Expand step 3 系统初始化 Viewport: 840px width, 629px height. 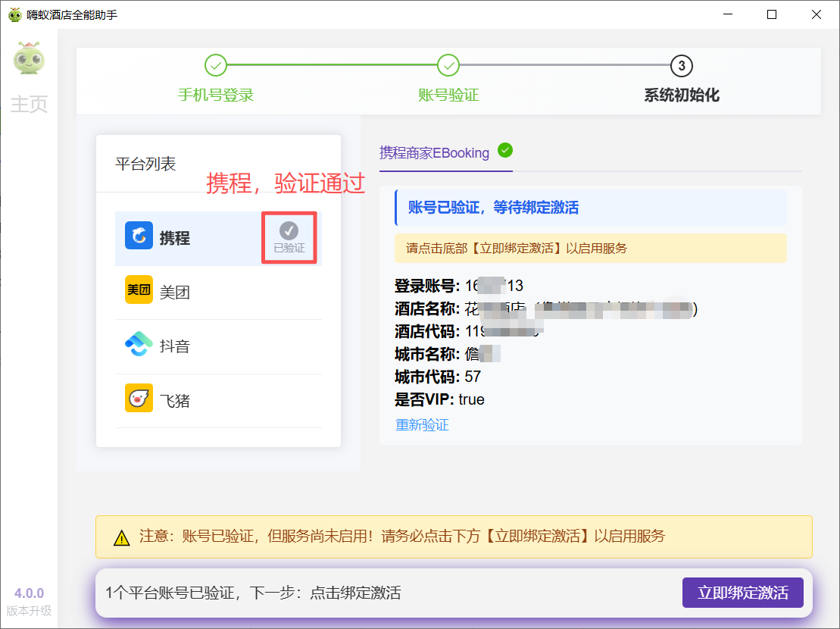(681, 66)
